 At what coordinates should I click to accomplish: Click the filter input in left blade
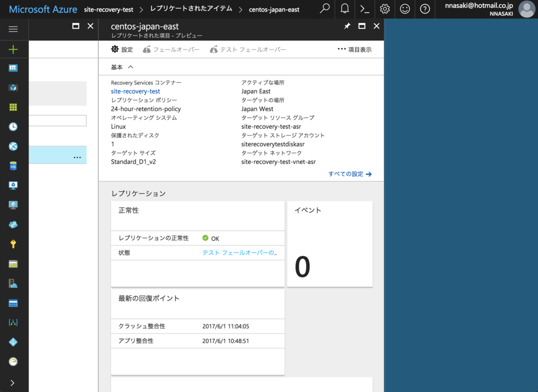click(58, 120)
